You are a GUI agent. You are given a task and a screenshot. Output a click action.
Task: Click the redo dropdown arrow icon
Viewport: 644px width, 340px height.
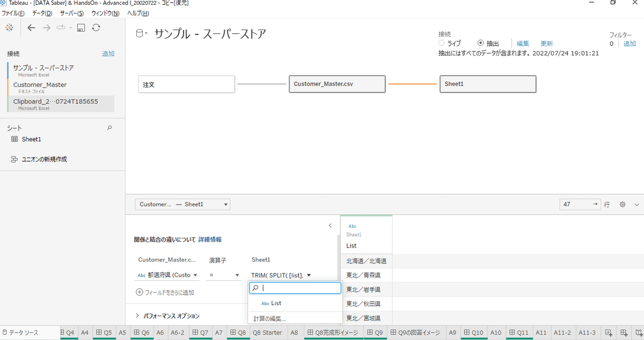(x=70, y=28)
